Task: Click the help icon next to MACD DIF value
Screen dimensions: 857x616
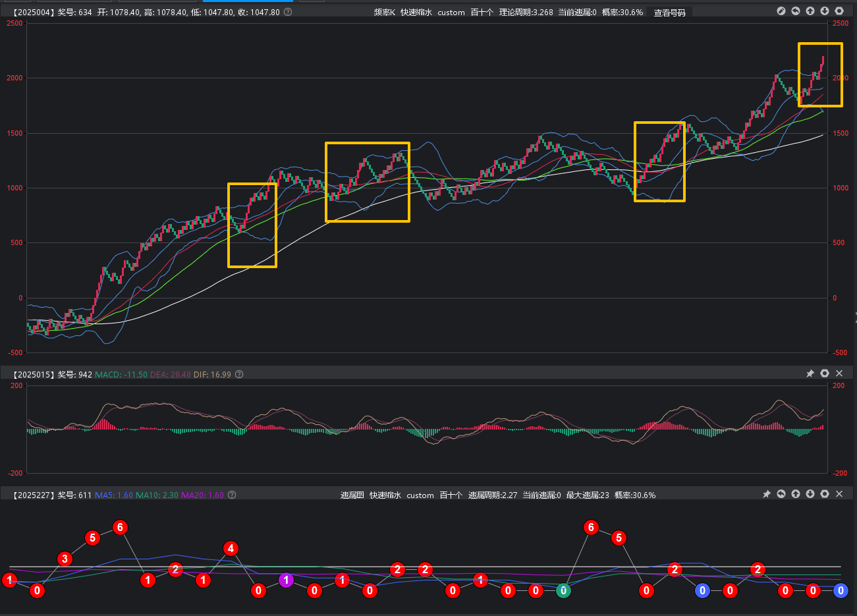Action: coord(239,374)
